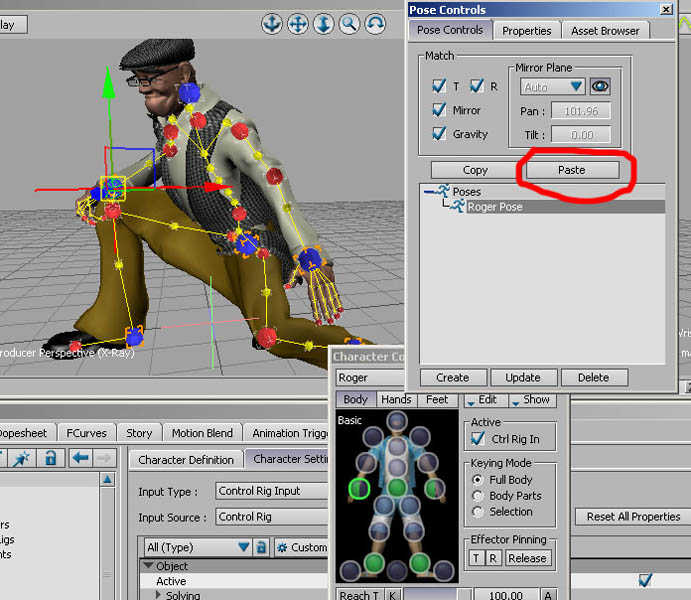Select the wrist effector with bright green ring

[x=359, y=489]
